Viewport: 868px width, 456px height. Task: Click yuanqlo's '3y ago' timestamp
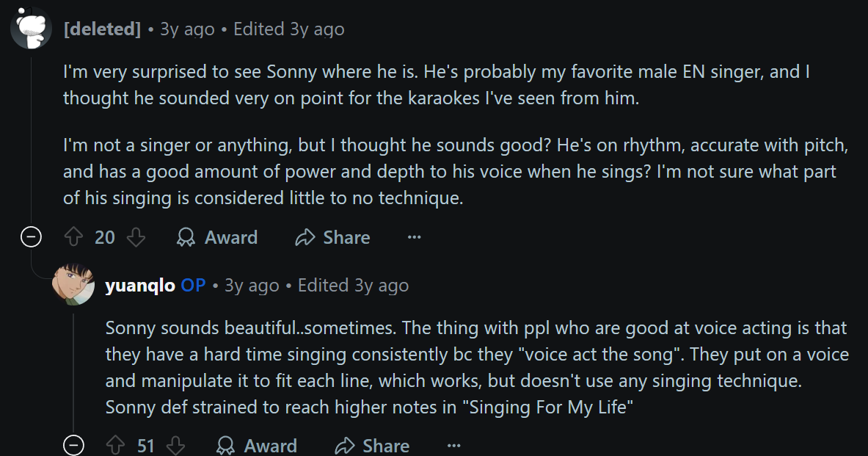pyautogui.click(x=252, y=286)
